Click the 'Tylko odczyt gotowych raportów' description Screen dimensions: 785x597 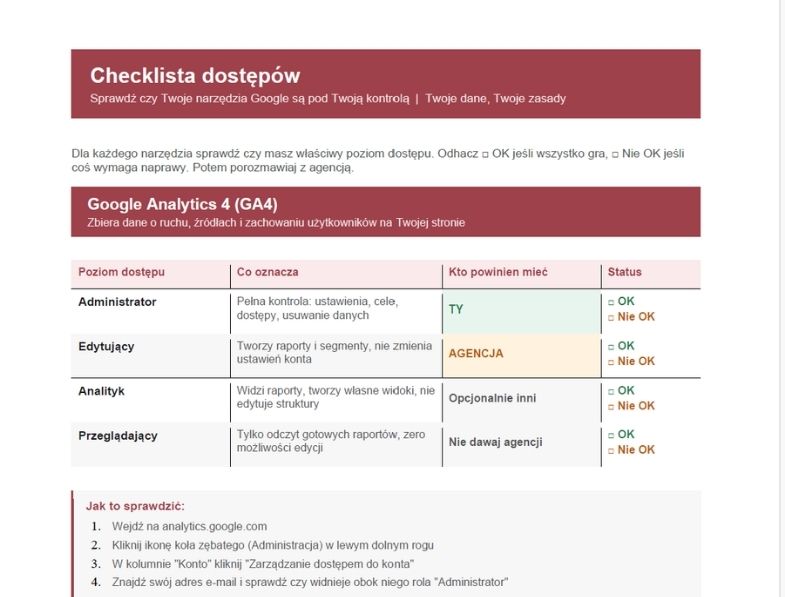(x=331, y=441)
